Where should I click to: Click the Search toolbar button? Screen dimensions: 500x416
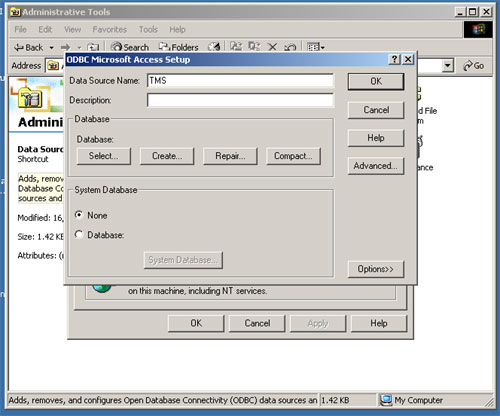130,47
